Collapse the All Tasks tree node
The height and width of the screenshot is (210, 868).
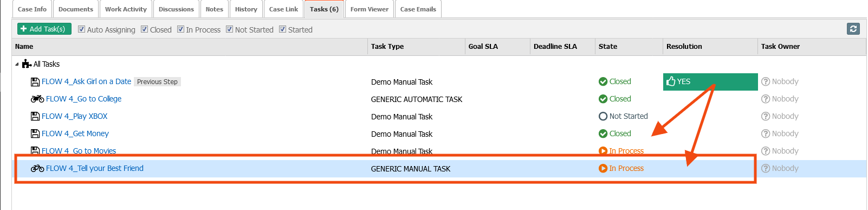click(17, 64)
